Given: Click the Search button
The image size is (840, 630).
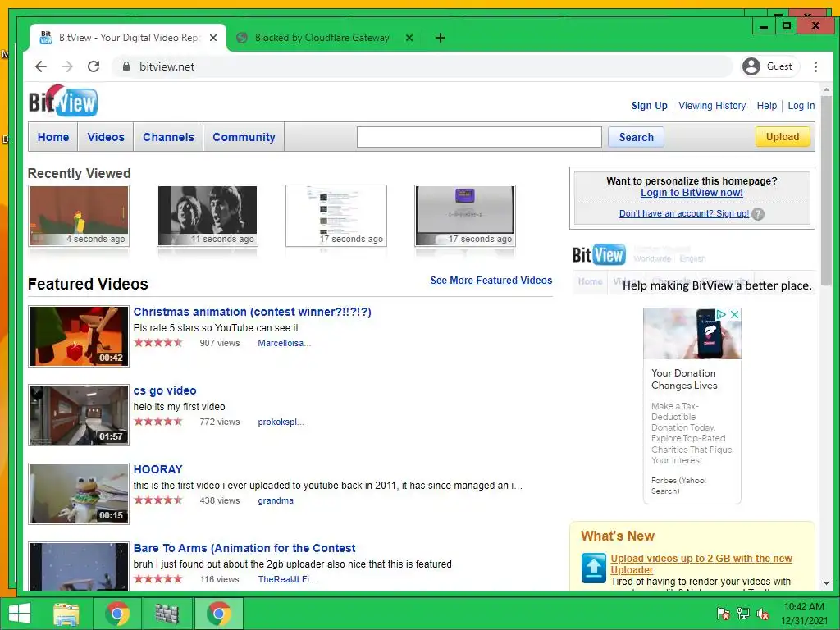Looking at the screenshot, I should [636, 137].
